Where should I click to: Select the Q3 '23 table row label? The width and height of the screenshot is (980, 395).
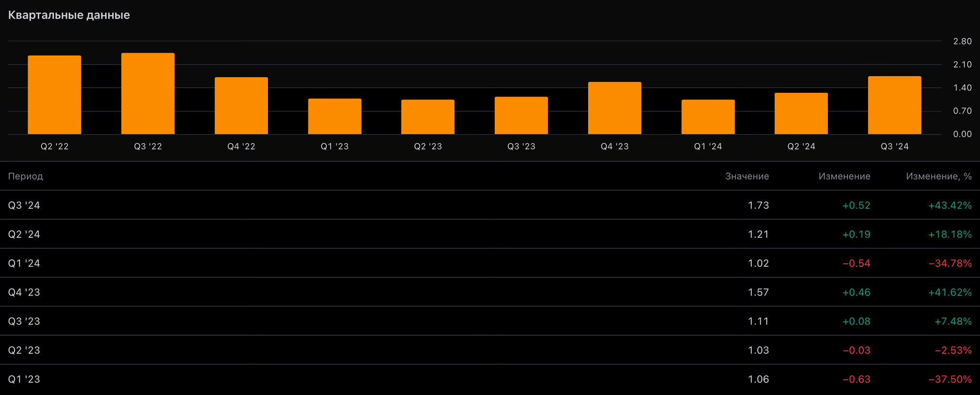24,321
